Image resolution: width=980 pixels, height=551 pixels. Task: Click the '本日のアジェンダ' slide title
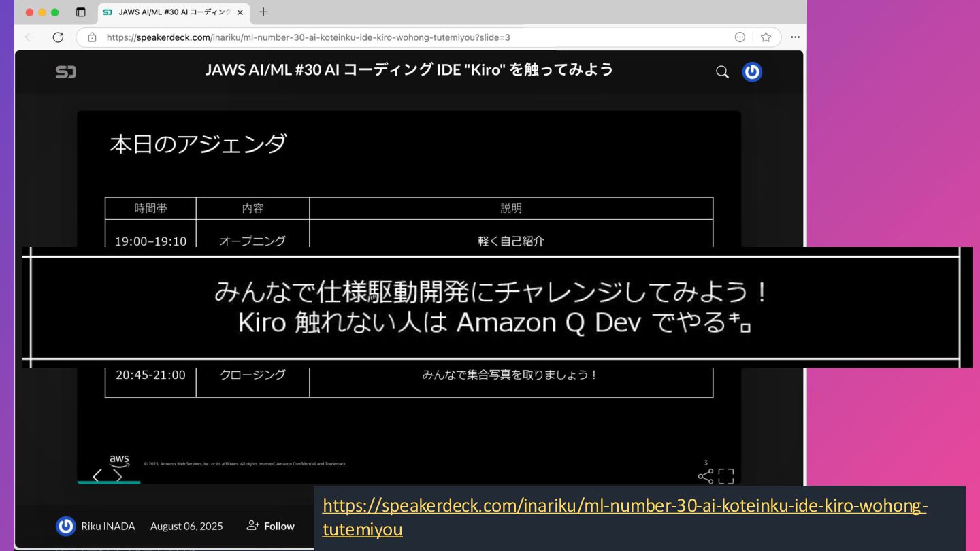[198, 144]
